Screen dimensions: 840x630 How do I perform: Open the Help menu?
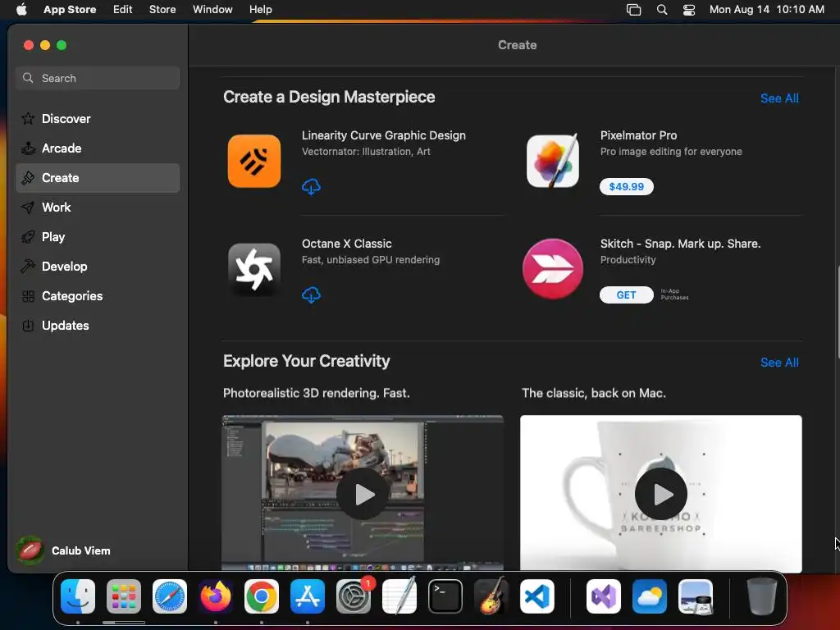(260, 10)
